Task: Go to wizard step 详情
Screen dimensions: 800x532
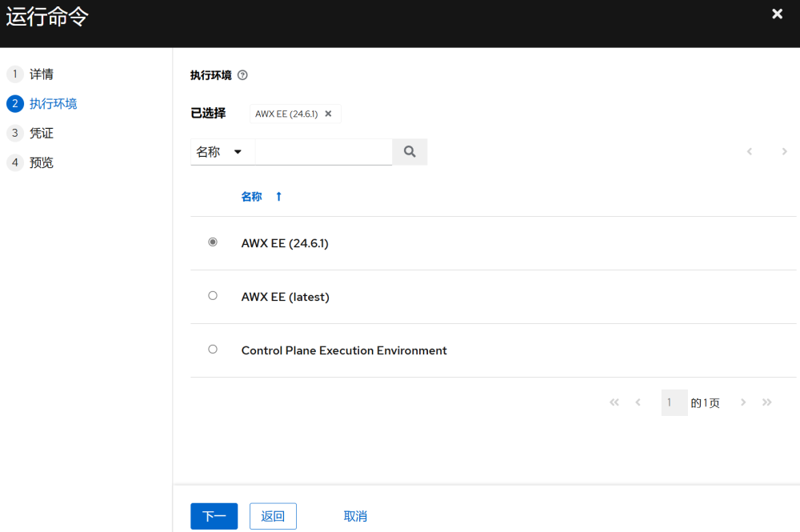Action: pyautogui.click(x=40, y=74)
